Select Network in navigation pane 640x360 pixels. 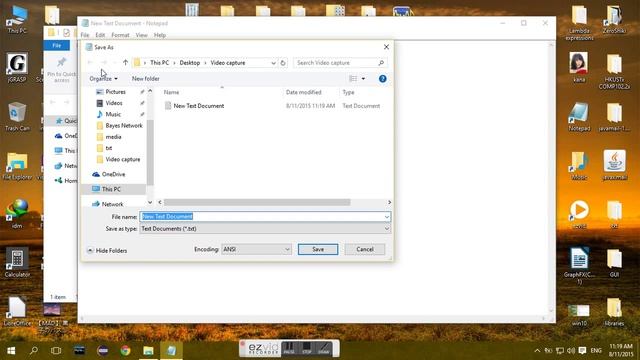point(112,204)
